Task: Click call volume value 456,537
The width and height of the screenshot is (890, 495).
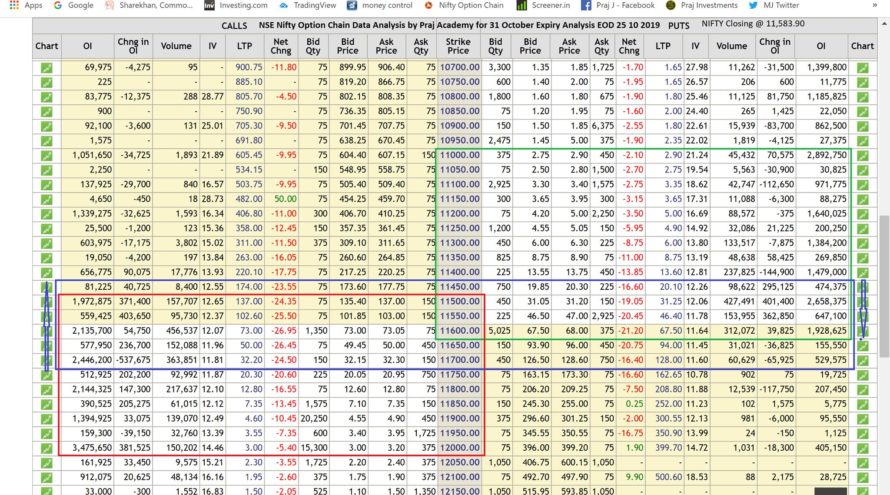Action: 179,330
